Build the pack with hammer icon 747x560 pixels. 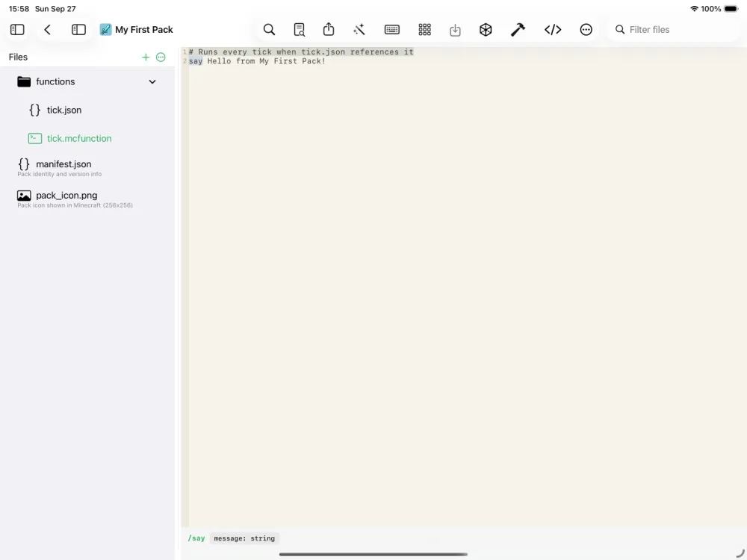click(x=518, y=30)
